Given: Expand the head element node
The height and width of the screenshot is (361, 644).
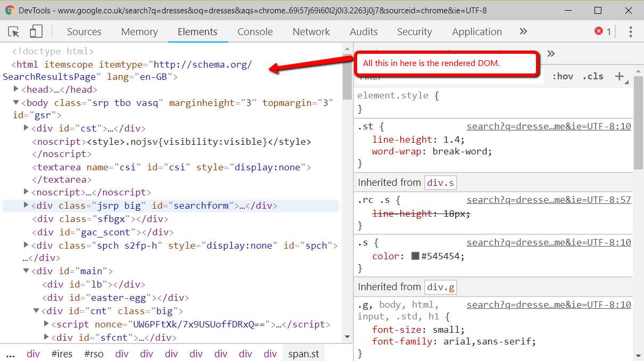Looking at the screenshot, I should coord(16,89).
